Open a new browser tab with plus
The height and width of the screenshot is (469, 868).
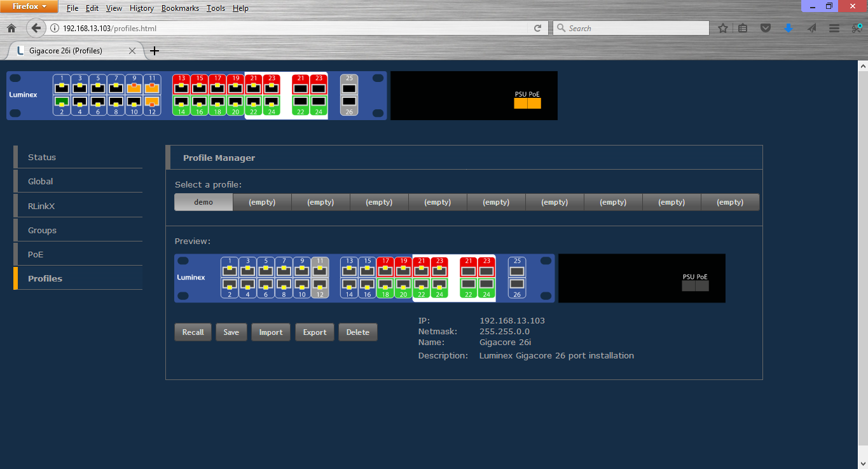pyautogui.click(x=154, y=51)
